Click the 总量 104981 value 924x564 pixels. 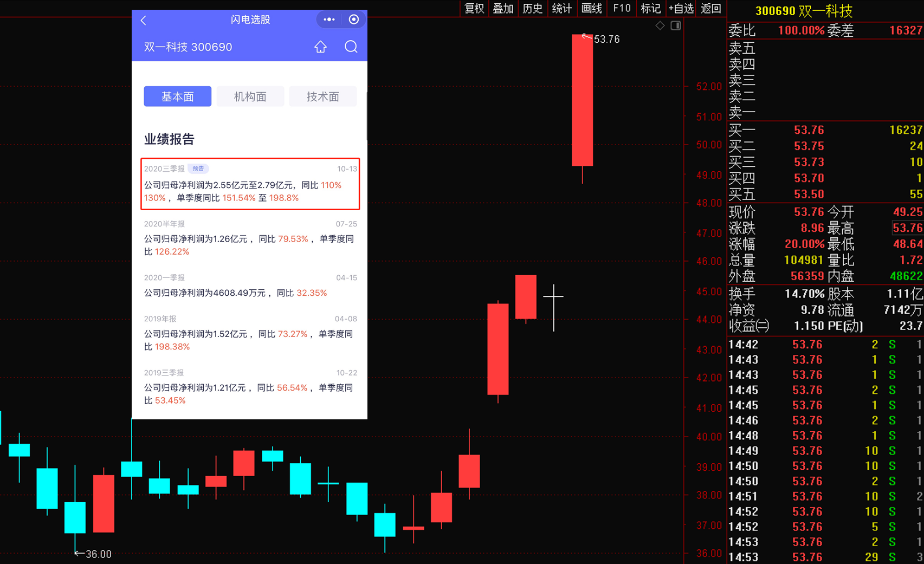click(804, 260)
